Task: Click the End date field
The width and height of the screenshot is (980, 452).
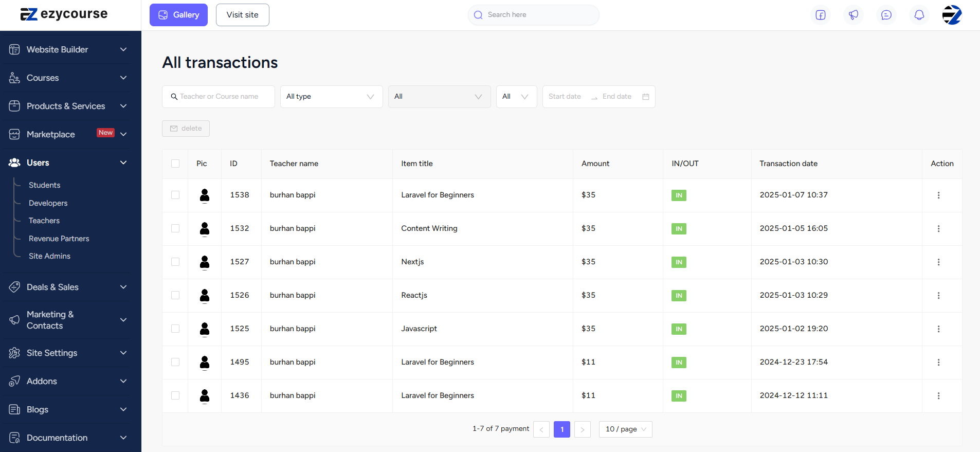Action: (x=617, y=97)
